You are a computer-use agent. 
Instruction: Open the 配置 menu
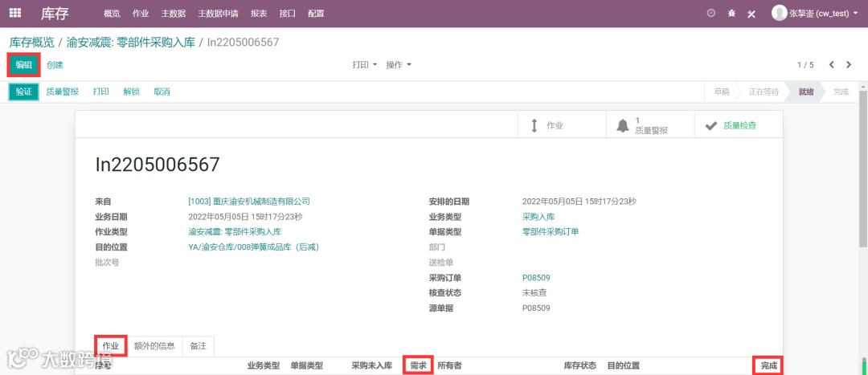(316, 14)
